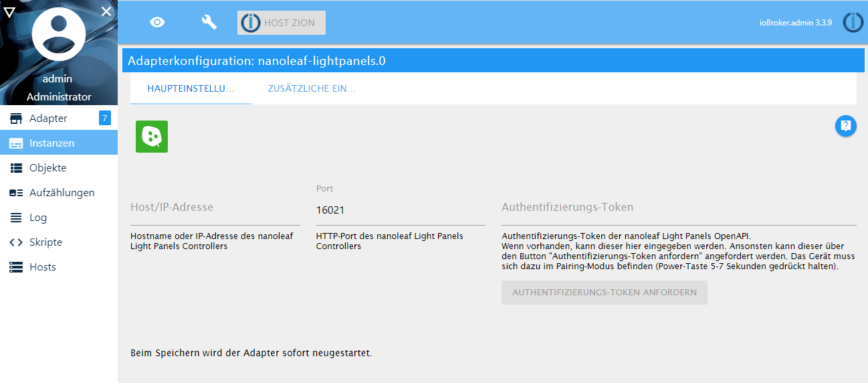
Task: Open the Log lines icon
Action: pos(16,218)
